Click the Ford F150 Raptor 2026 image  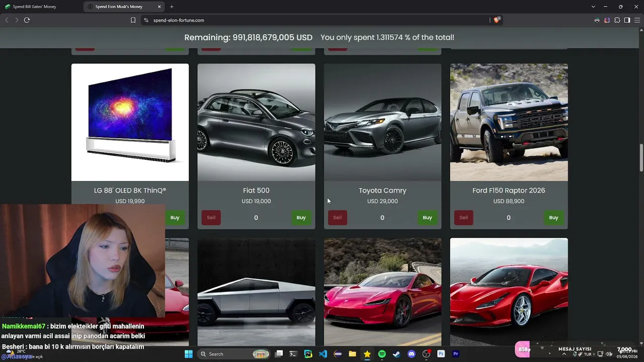coord(509,122)
